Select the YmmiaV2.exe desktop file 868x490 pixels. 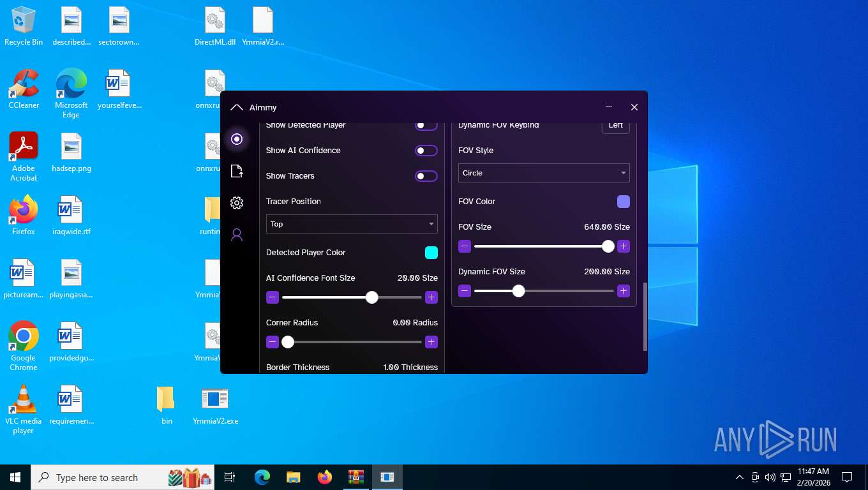pyautogui.click(x=215, y=405)
